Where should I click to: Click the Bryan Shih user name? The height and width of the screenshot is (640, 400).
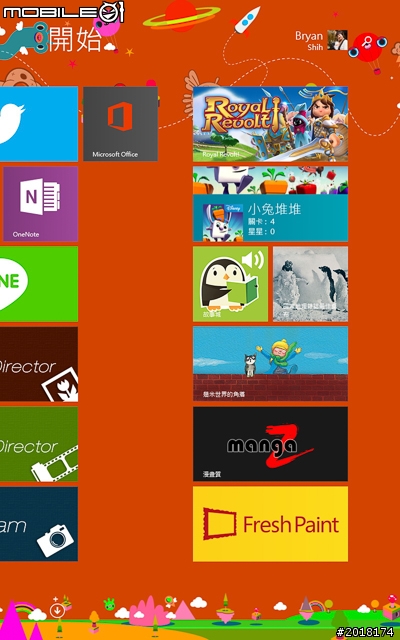tap(309, 40)
